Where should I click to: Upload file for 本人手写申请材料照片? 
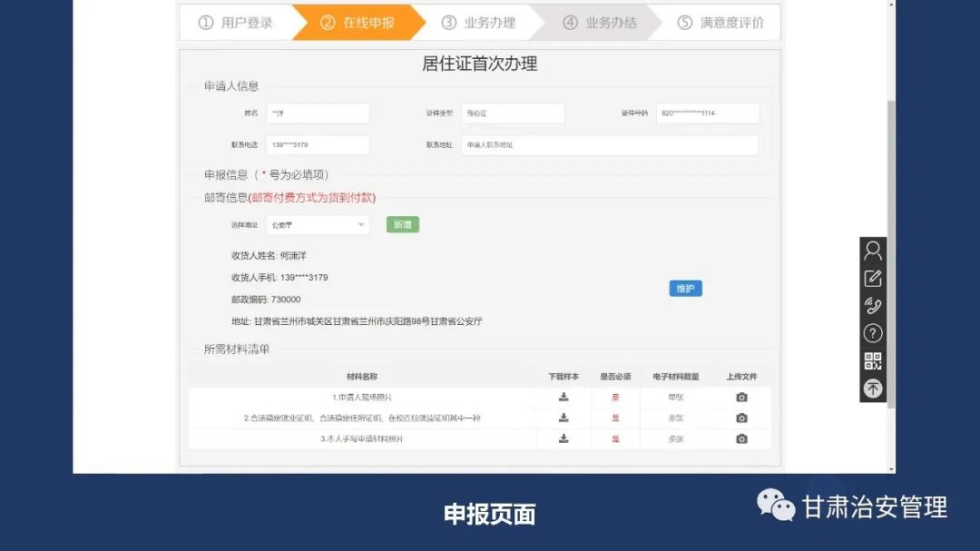(x=741, y=438)
